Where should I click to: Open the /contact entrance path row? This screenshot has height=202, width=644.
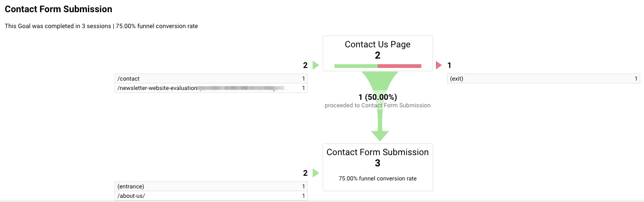(x=211, y=79)
